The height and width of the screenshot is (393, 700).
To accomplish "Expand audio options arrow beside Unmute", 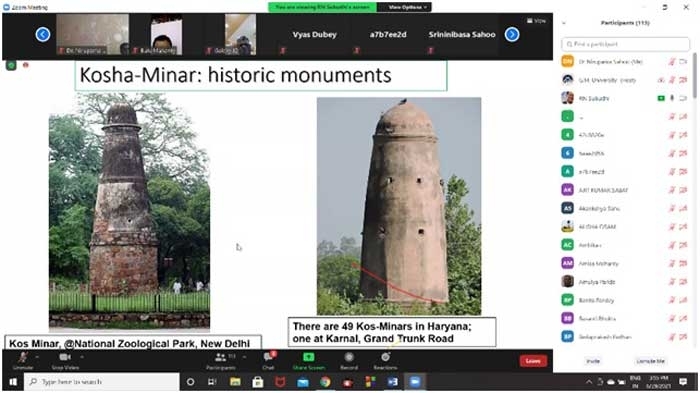I will click(37, 357).
